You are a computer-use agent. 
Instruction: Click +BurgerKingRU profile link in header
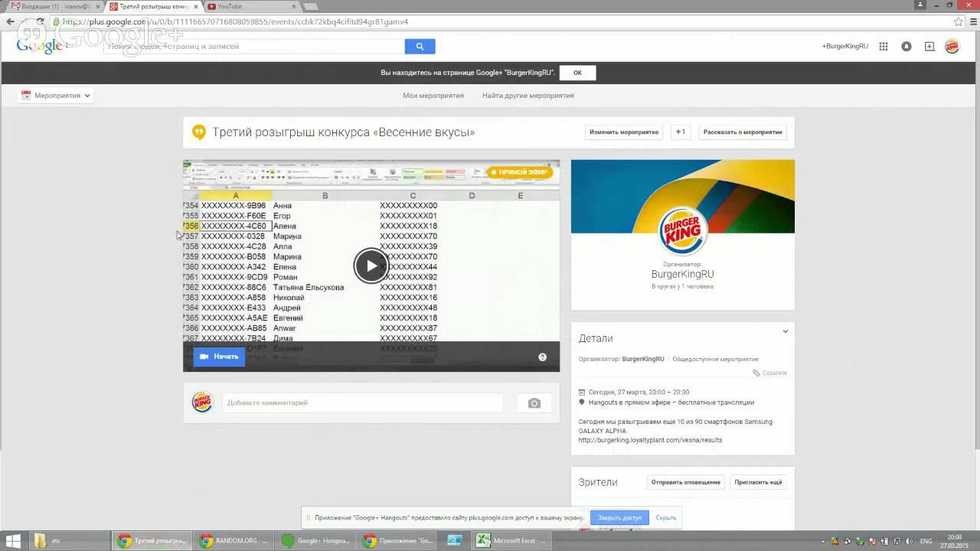point(845,46)
